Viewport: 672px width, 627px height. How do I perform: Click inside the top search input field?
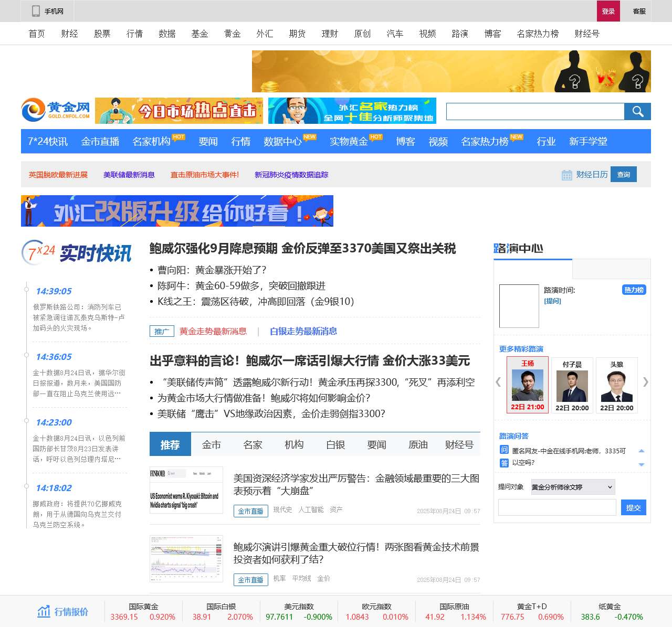(533, 111)
